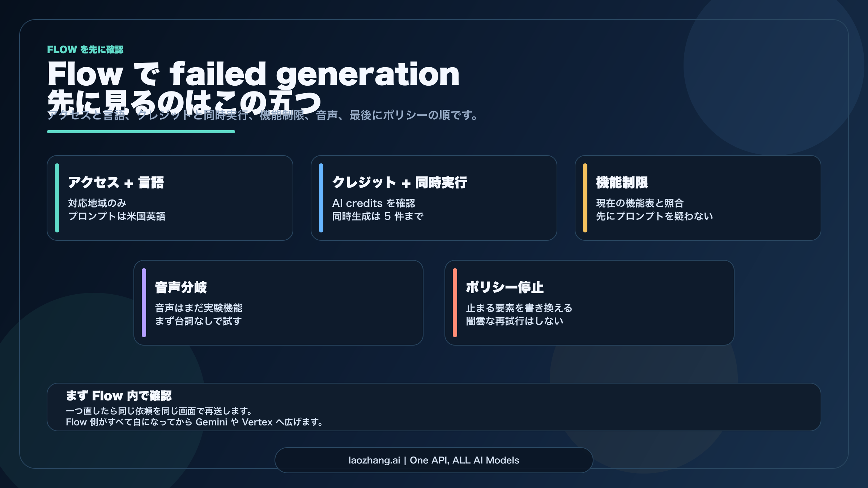Viewport: 868px width, 488px height.
Task: Click the 先にプロンプトを疑わない line
Action: pyautogui.click(x=655, y=216)
